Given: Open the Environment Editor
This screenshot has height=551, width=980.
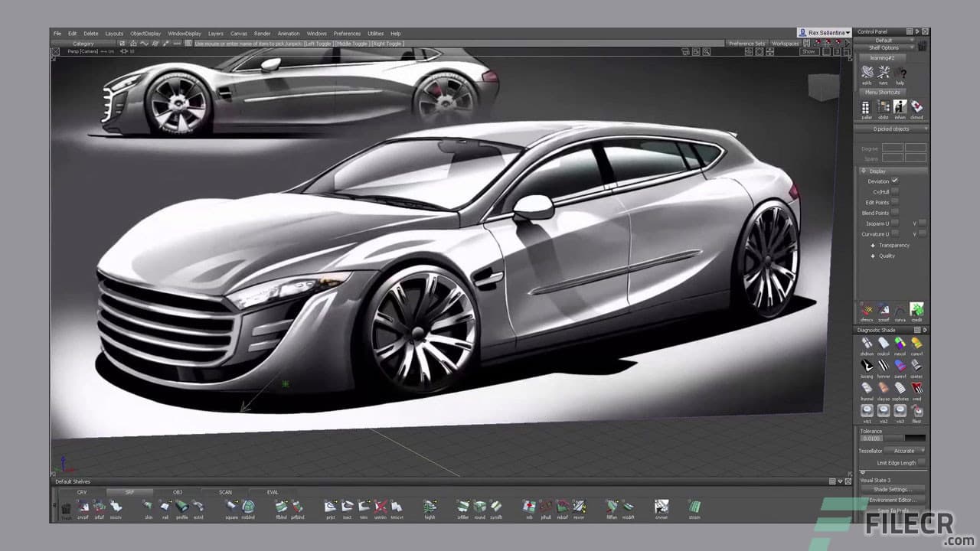Looking at the screenshot, I should point(892,499).
